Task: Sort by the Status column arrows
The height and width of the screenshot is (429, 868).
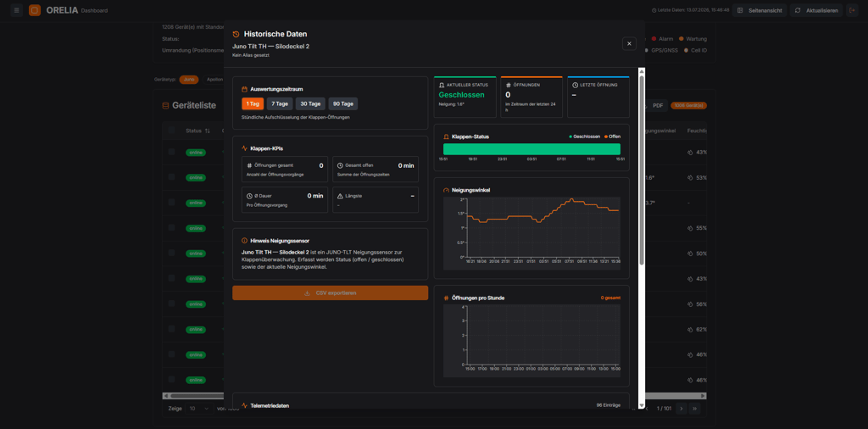Action: (208, 131)
